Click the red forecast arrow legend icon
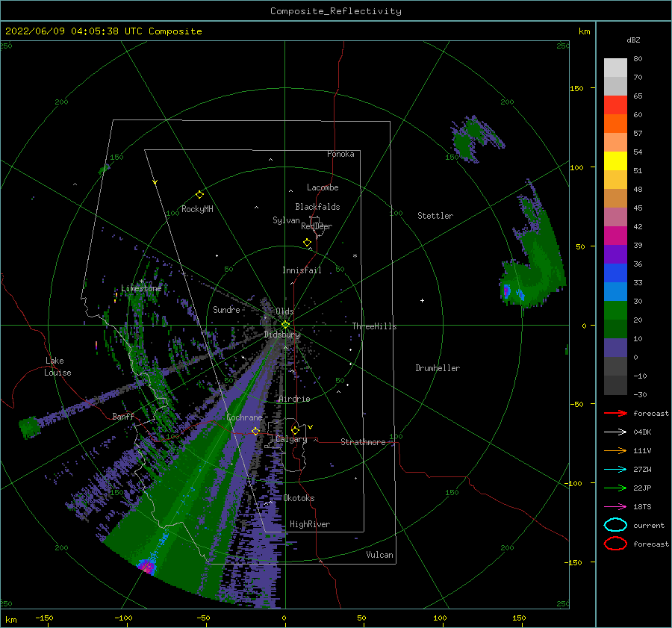The height and width of the screenshot is (628, 672). pos(615,413)
